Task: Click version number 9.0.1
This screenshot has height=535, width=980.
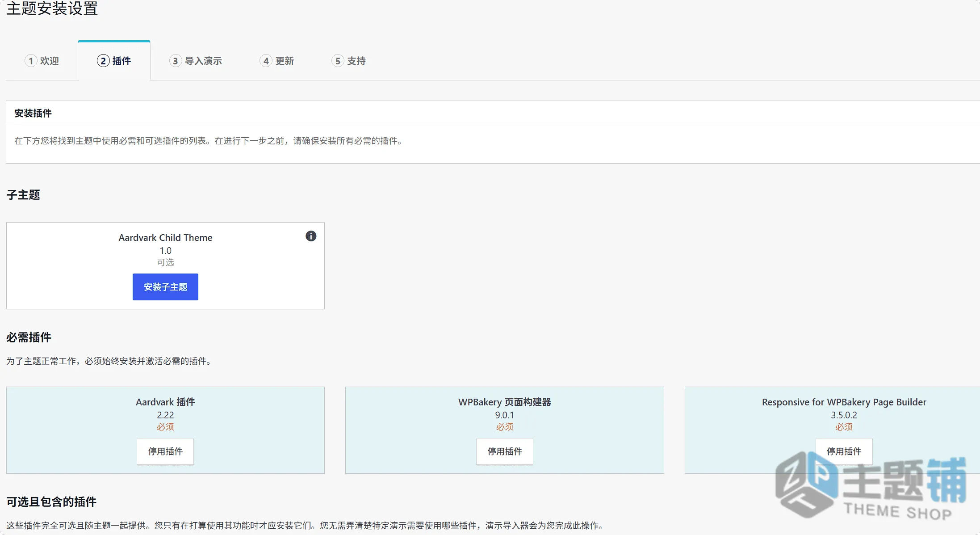Action: click(x=505, y=415)
